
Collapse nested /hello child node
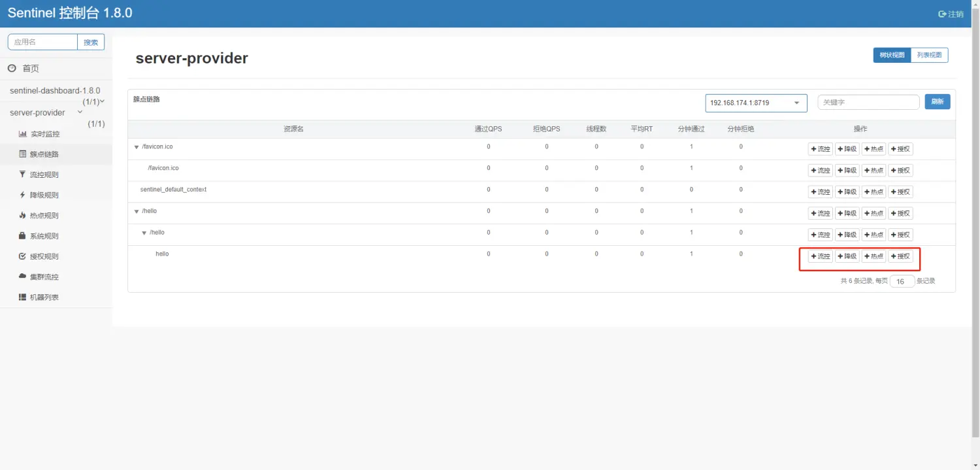click(x=145, y=233)
